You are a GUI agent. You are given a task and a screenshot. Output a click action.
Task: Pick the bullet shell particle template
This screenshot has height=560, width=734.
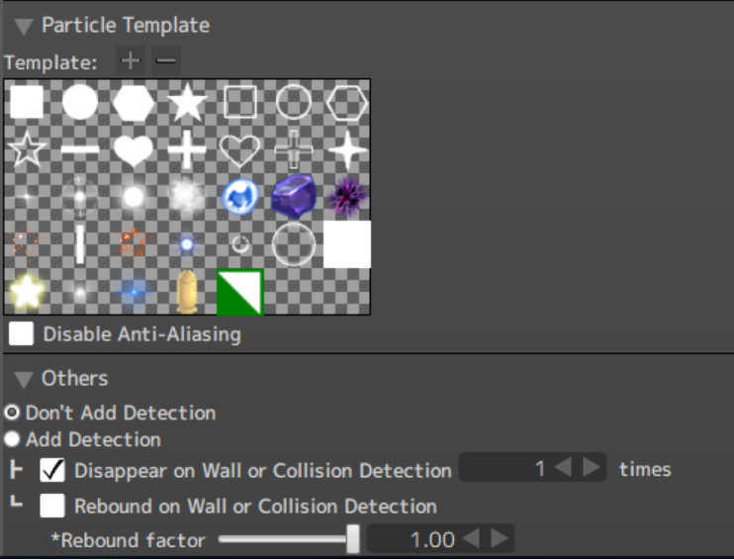point(187,292)
